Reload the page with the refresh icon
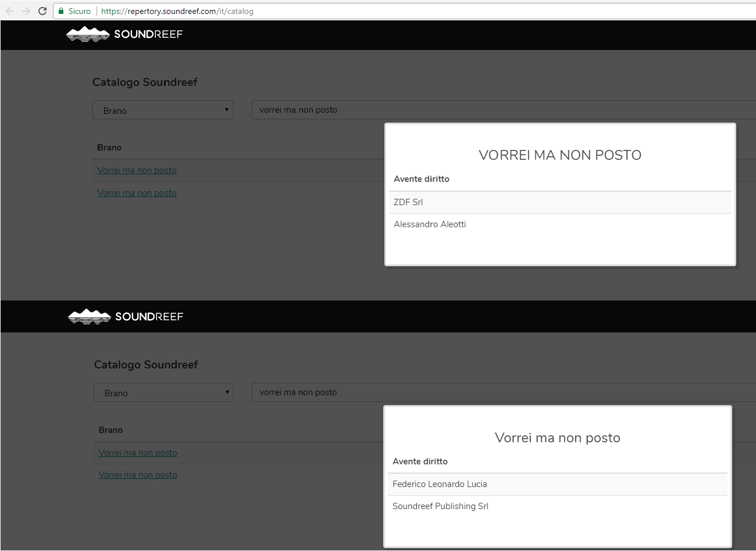This screenshot has height=551, width=756. [x=42, y=11]
